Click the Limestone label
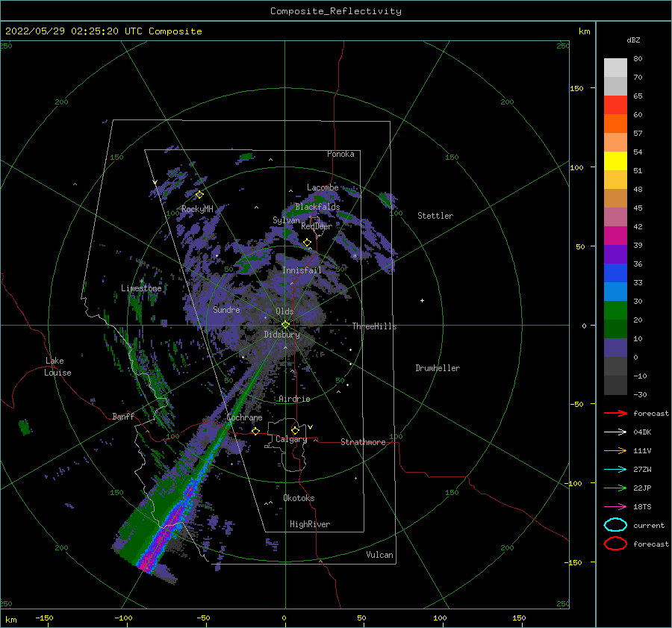The image size is (672, 628). pos(141,288)
